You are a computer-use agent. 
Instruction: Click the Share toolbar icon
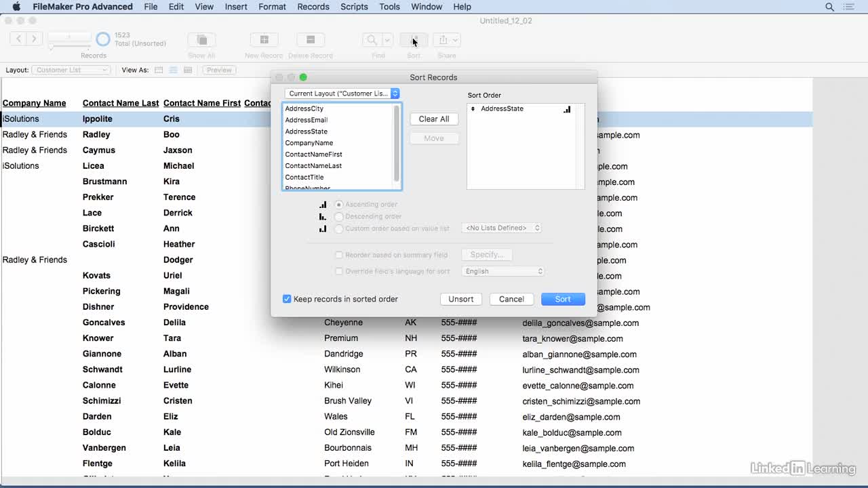click(442, 40)
